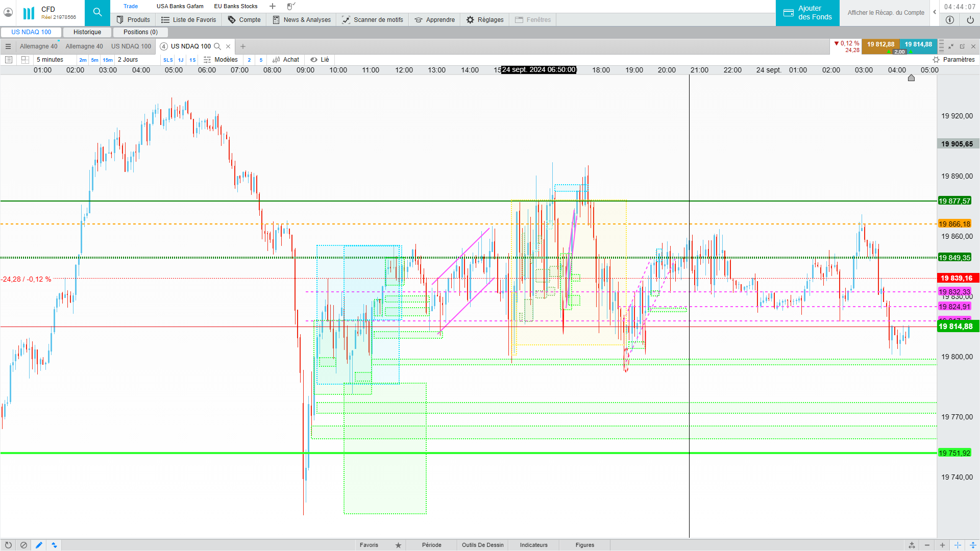Toggle the crosshair cursor button

coord(958,545)
